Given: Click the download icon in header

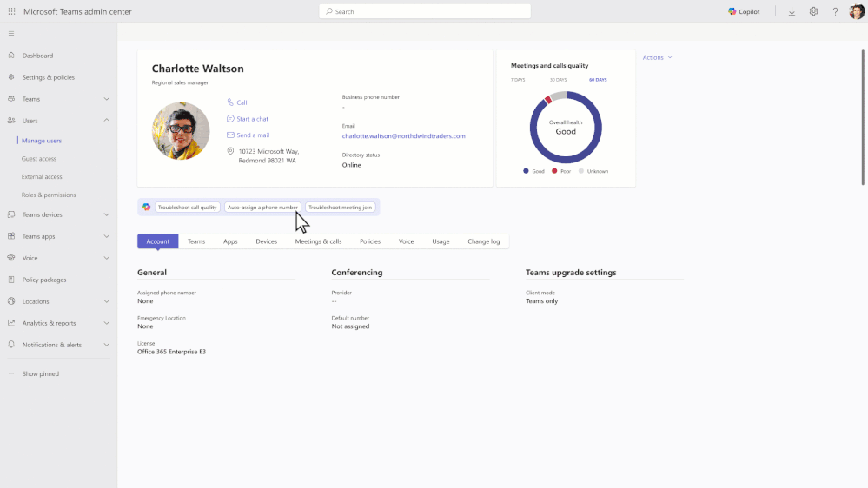Looking at the screenshot, I should tap(792, 11).
